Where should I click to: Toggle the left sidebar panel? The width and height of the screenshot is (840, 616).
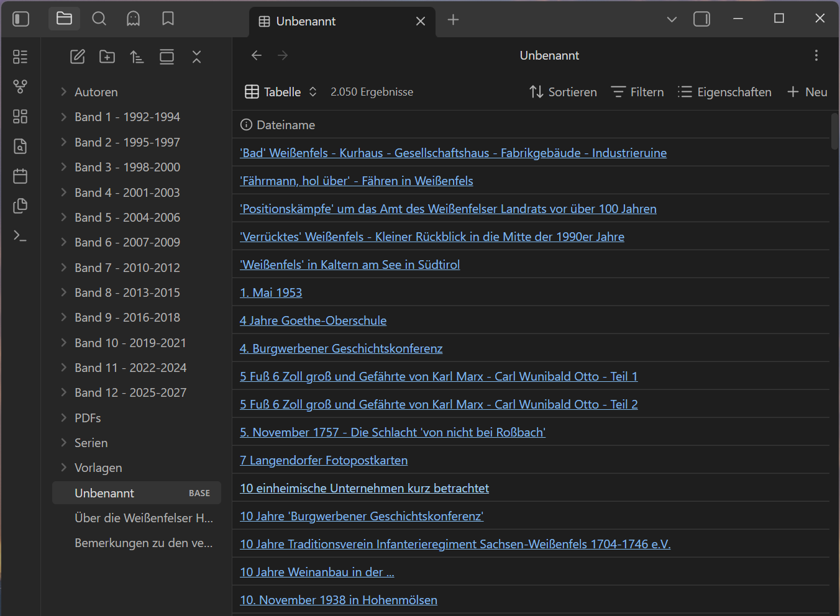point(21,19)
